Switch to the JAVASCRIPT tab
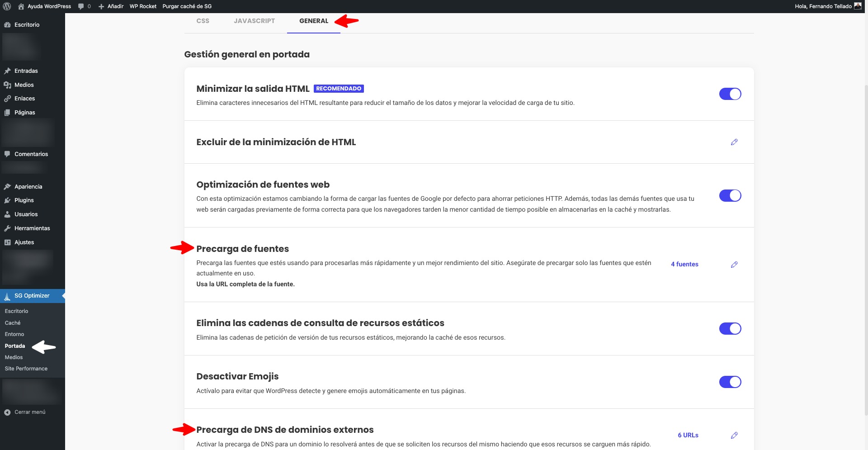The image size is (868, 450). 254,21
